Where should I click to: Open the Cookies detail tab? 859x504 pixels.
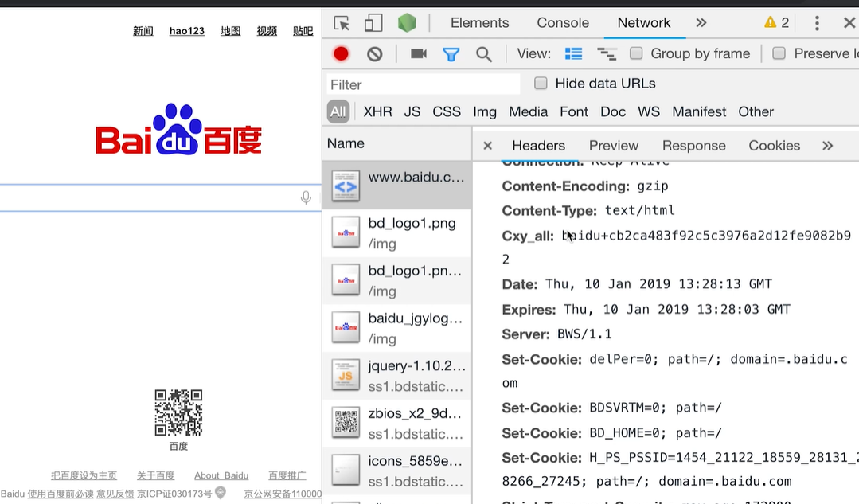coord(774,146)
